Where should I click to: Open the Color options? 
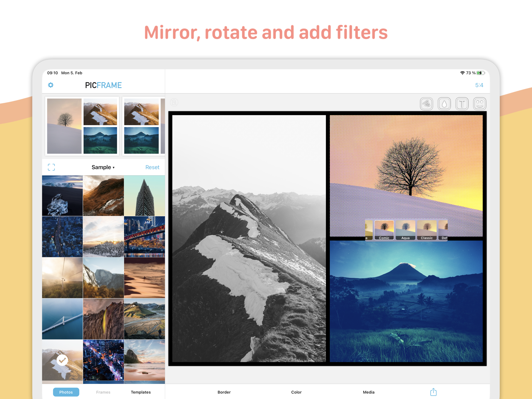coord(296,392)
